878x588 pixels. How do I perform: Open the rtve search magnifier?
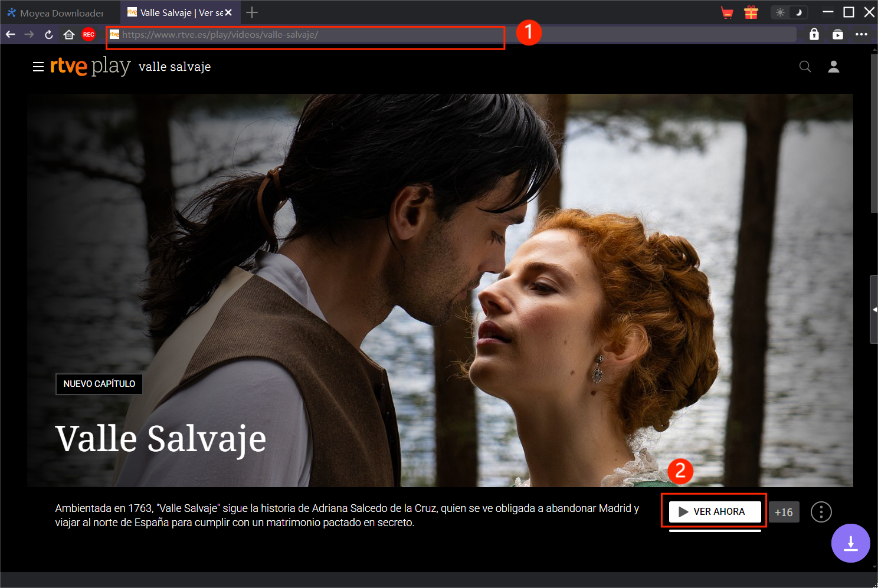[805, 67]
